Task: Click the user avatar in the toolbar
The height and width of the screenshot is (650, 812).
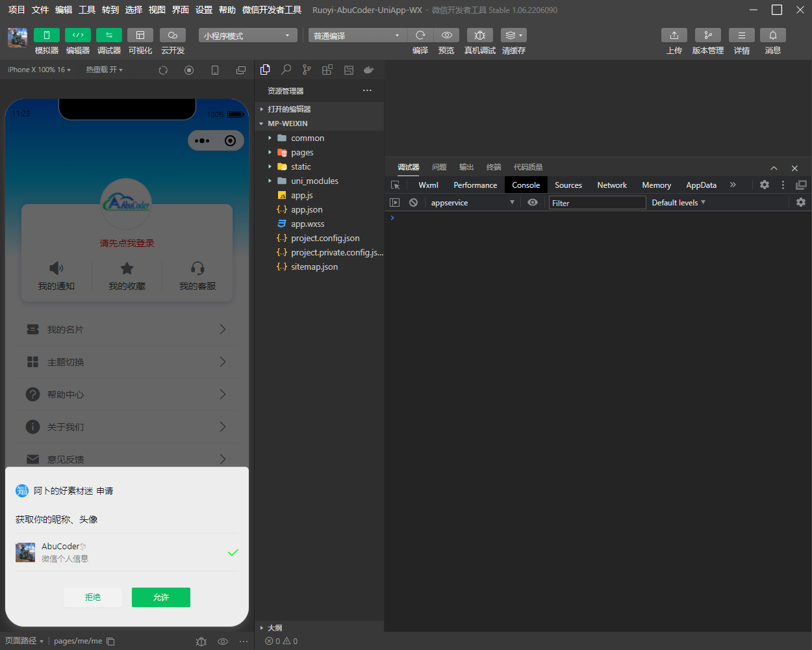Action: (x=18, y=38)
